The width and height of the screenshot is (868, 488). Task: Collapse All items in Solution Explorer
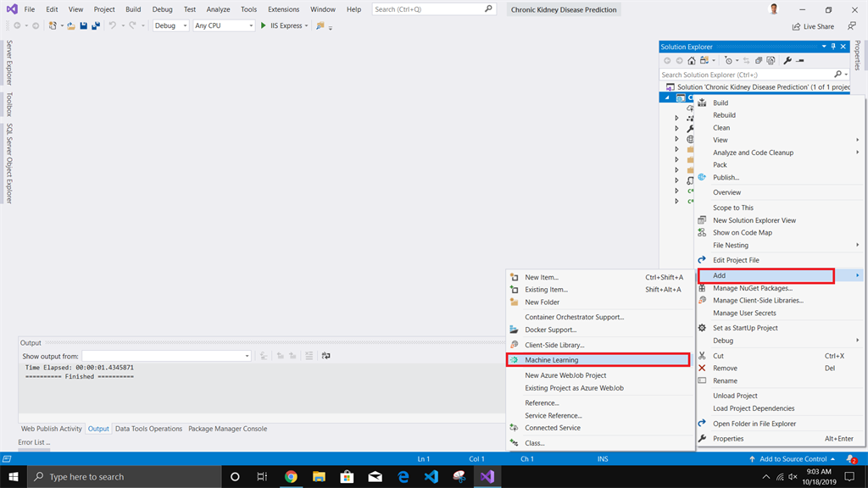[759, 60]
